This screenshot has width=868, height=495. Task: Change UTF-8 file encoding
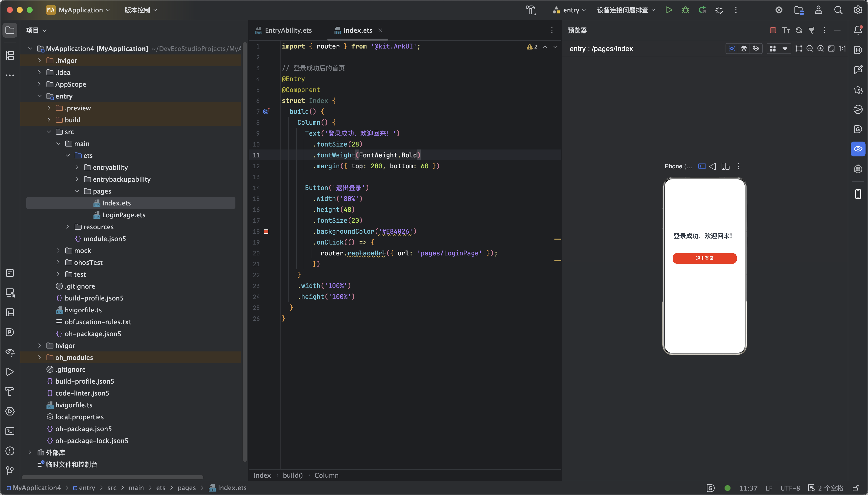(790, 488)
